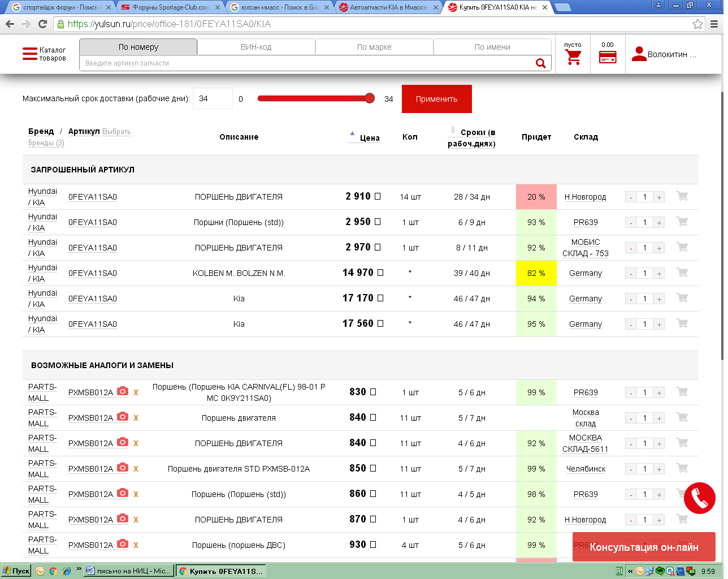Switch to the ВИН-код search tab
The width and height of the screenshot is (728, 579).
(x=256, y=47)
